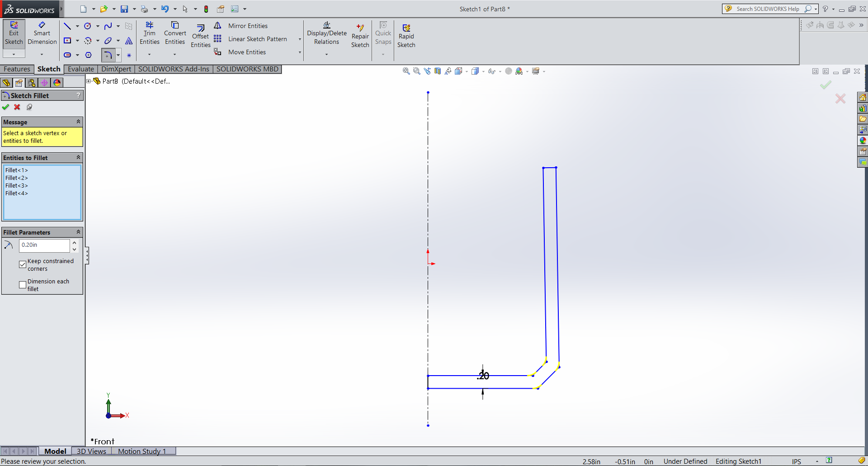Switch to the Evaluate tab
868x466 pixels.
point(81,69)
